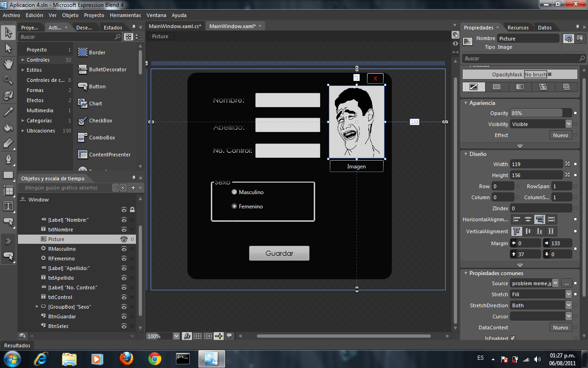
Task: Collapse the Apariencia section
Action: click(465, 103)
